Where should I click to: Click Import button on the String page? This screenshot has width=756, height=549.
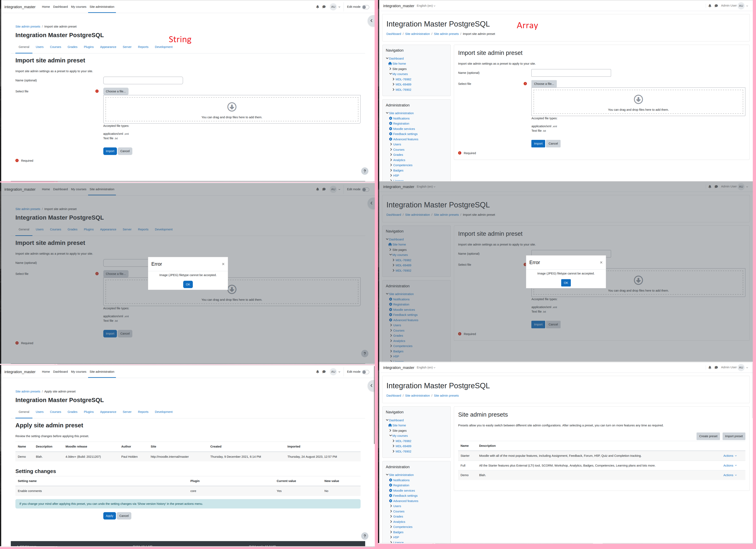pos(110,151)
